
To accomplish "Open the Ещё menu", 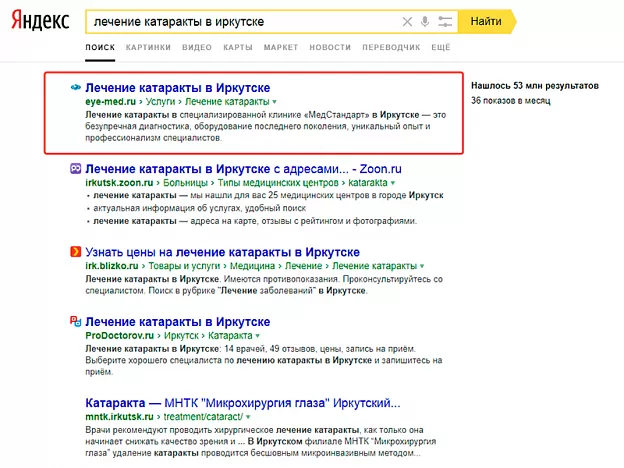I will (441, 48).
